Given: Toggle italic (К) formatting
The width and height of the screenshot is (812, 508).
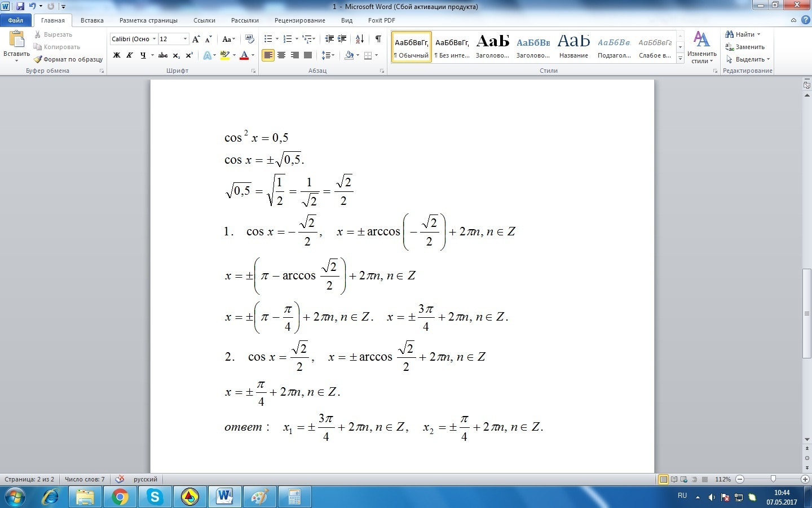Looking at the screenshot, I should pos(130,55).
